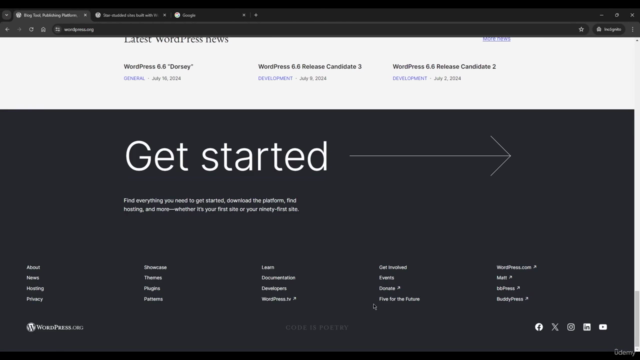Filter by the GENERAL category link
640x360 pixels.
(x=134, y=78)
